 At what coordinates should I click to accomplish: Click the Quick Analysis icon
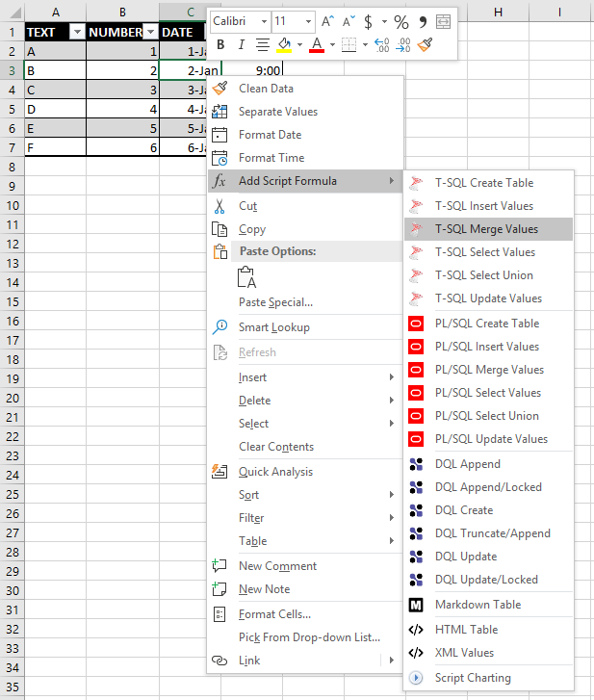click(x=220, y=472)
